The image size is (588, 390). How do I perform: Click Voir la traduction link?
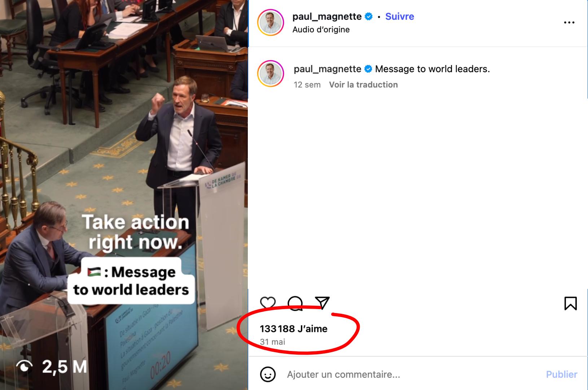point(363,85)
